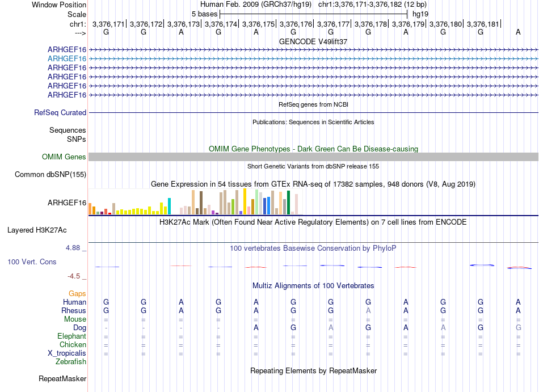539x392 pixels.
Task: Click hg19 text beside the scale bar
Action: click(420, 14)
